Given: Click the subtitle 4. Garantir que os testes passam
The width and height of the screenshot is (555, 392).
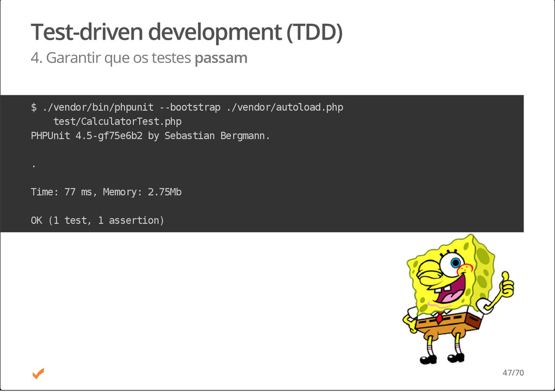Looking at the screenshot, I should (x=139, y=57).
